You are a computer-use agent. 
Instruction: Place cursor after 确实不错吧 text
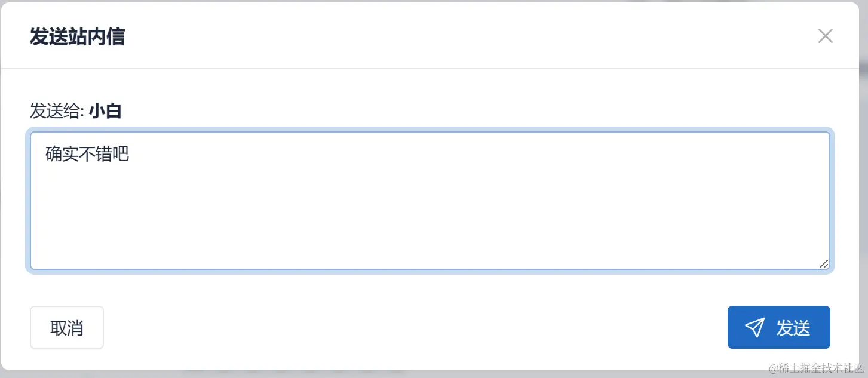pyautogui.click(x=133, y=153)
